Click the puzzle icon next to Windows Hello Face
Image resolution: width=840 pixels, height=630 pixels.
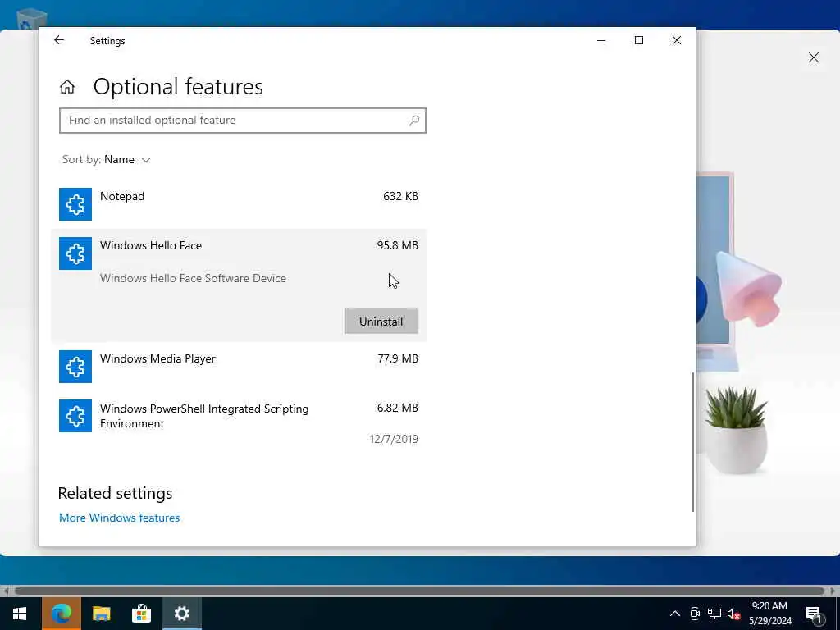click(75, 253)
